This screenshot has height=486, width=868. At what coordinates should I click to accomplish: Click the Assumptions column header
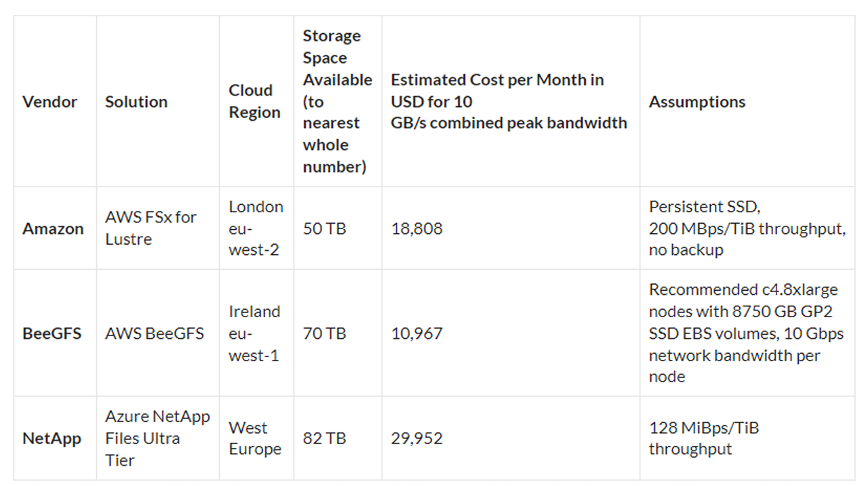[x=697, y=102]
